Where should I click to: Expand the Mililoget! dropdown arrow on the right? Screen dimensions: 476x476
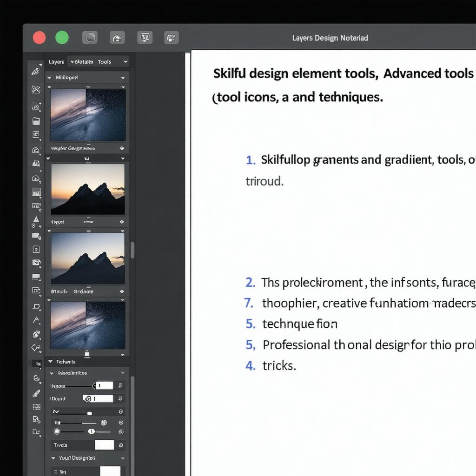[123, 78]
